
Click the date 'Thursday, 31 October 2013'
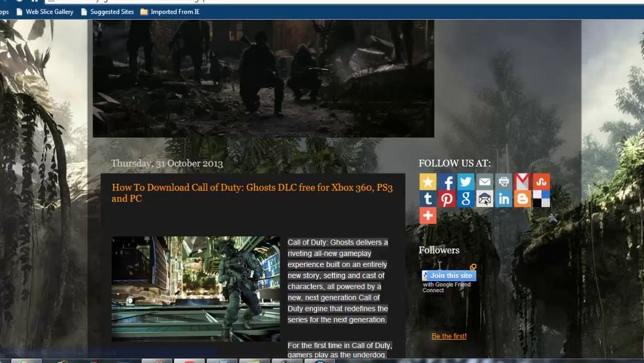point(167,163)
